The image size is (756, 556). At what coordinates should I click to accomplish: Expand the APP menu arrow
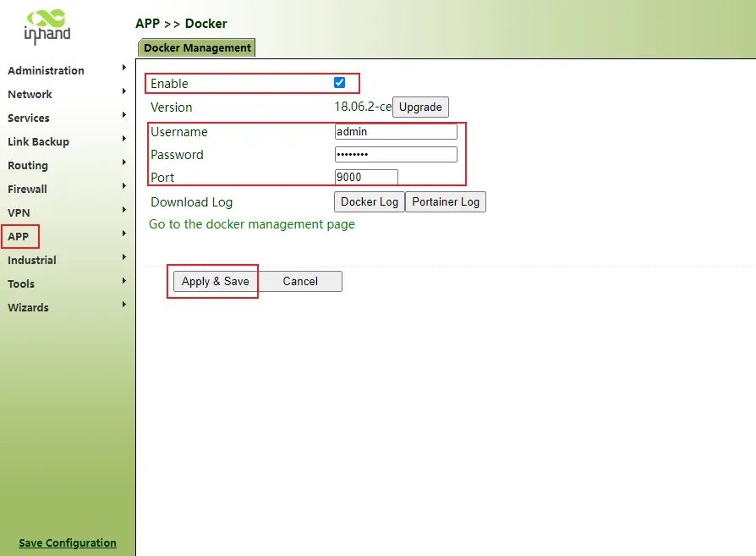tap(124, 233)
